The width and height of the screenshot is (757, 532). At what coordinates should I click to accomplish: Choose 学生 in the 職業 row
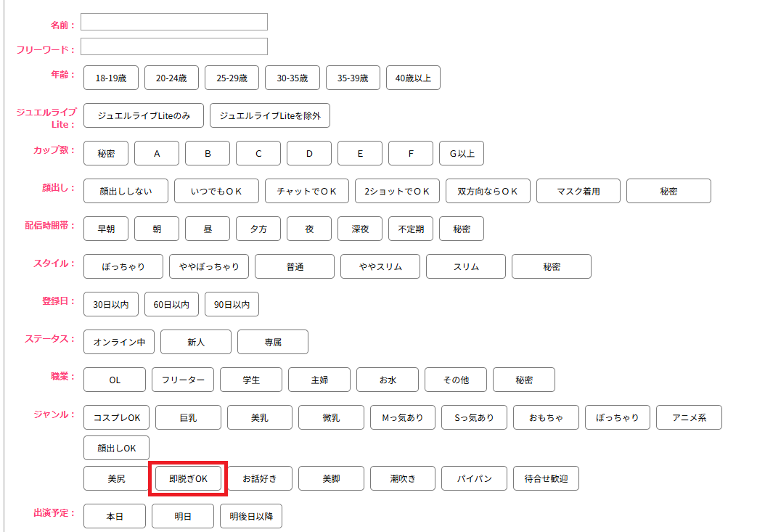pos(251,380)
